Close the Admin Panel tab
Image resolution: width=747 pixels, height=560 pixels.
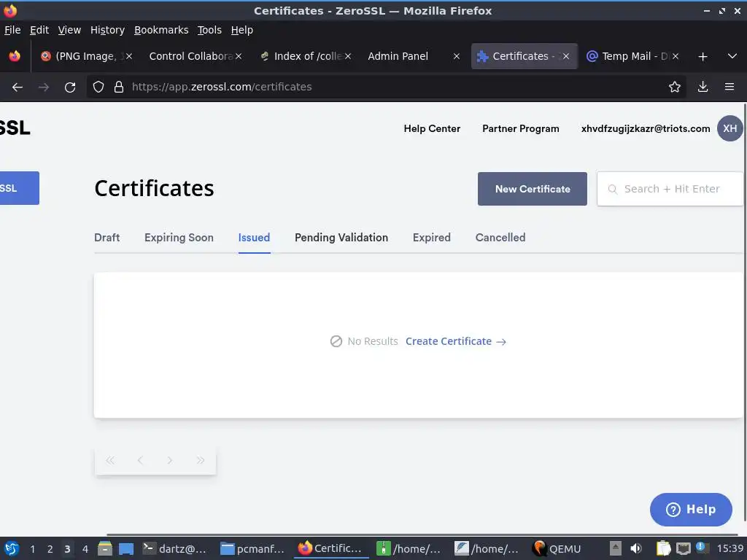pyautogui.click(x=457, y=56)
